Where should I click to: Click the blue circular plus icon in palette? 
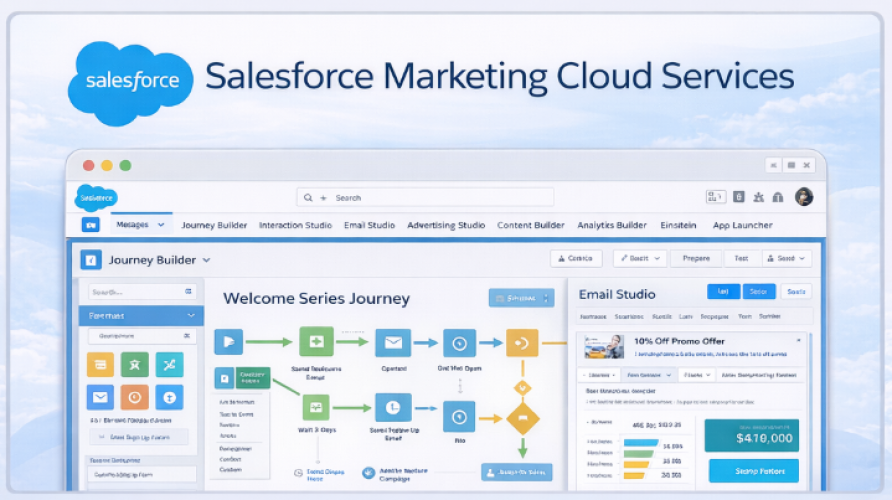point(169,397)
